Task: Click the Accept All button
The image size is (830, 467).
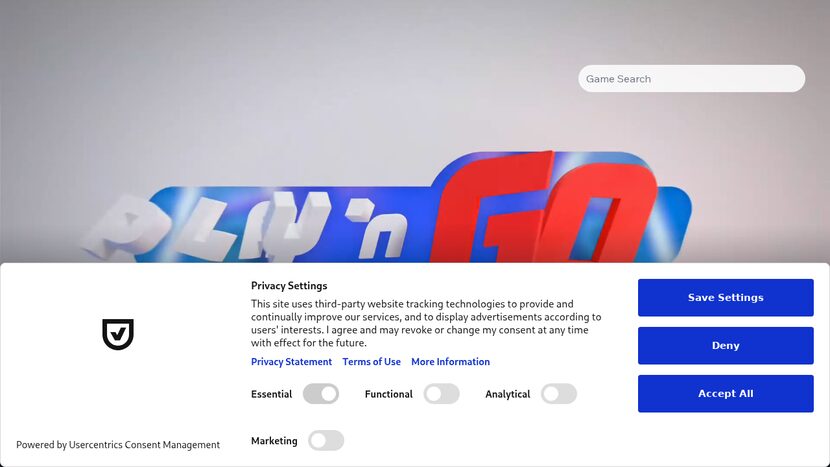Action: (726, 393)
